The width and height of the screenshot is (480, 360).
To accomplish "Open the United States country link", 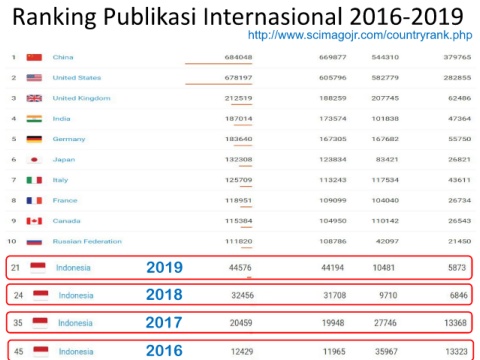I will (77, 78).
